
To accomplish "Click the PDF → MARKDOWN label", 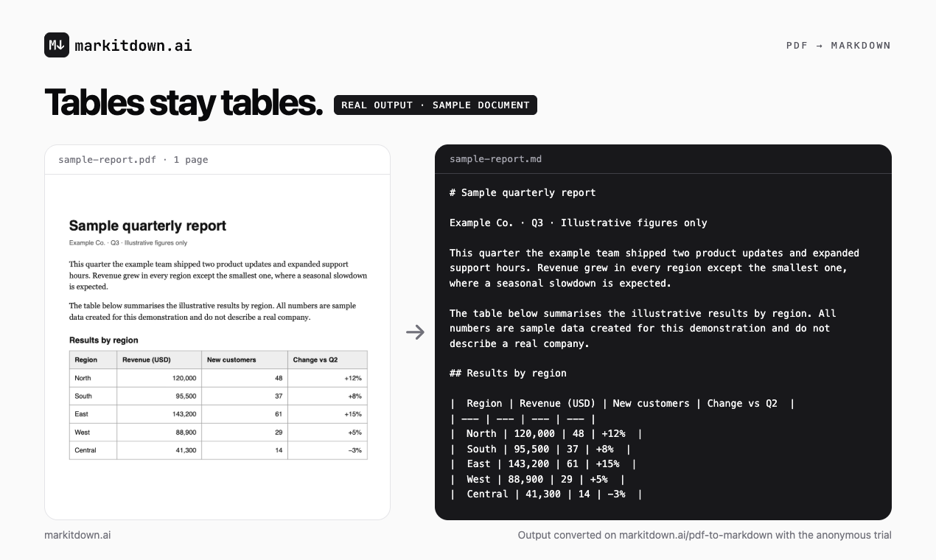I will click(839, 46).
